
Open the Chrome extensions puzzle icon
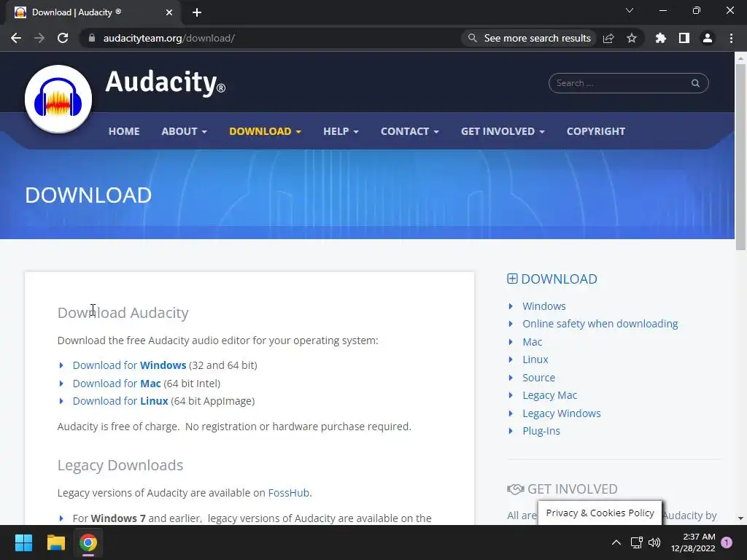click(x=660, y=38)
